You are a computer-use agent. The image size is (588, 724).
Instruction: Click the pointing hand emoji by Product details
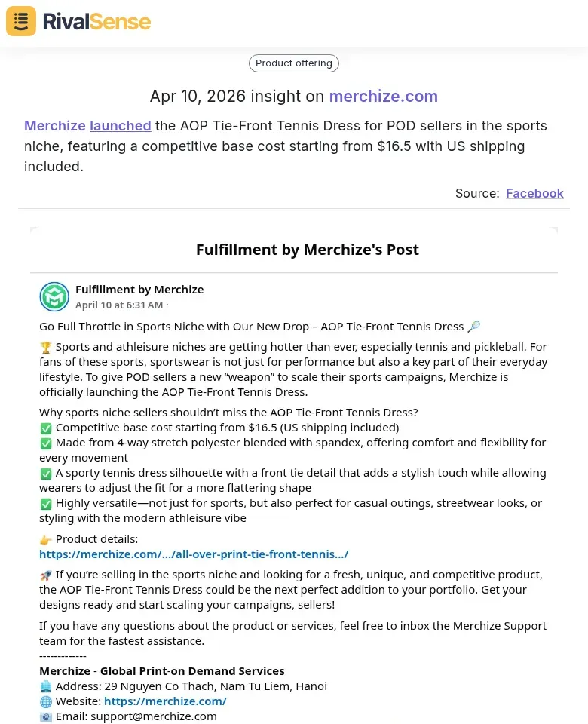pos(46,539)
